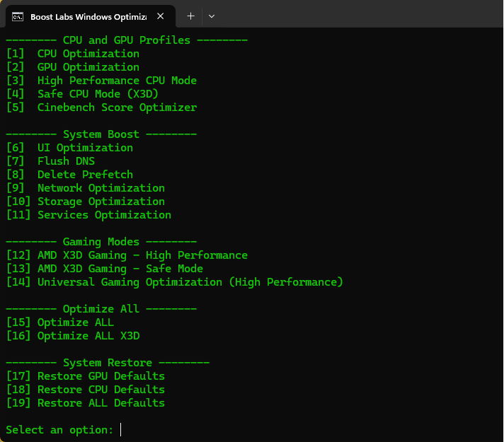Open a new terminal tab
This screenshot has height=442, width=504.
(190, 16)
